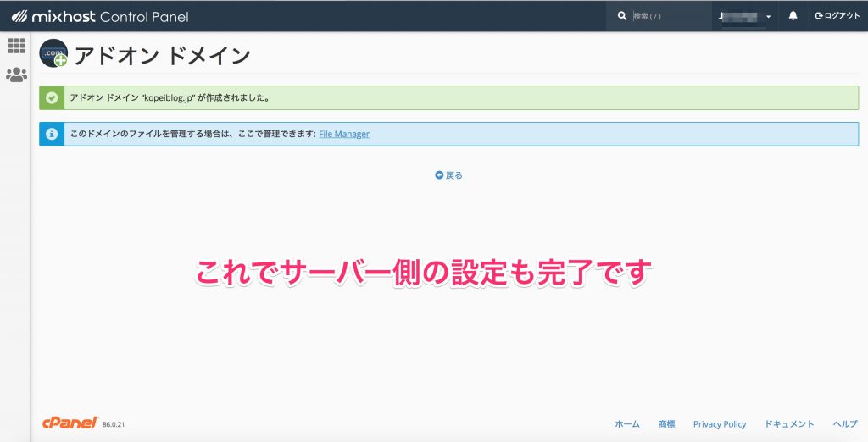Open the User Manager people icon
The image size is (868, 442).
[x=16, y=75]
